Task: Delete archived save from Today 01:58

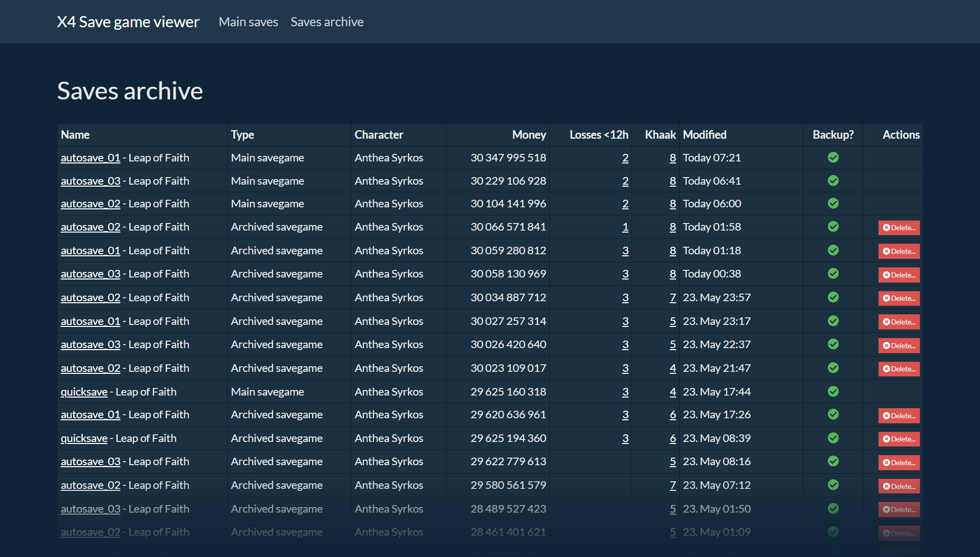Action: [899, 228]
